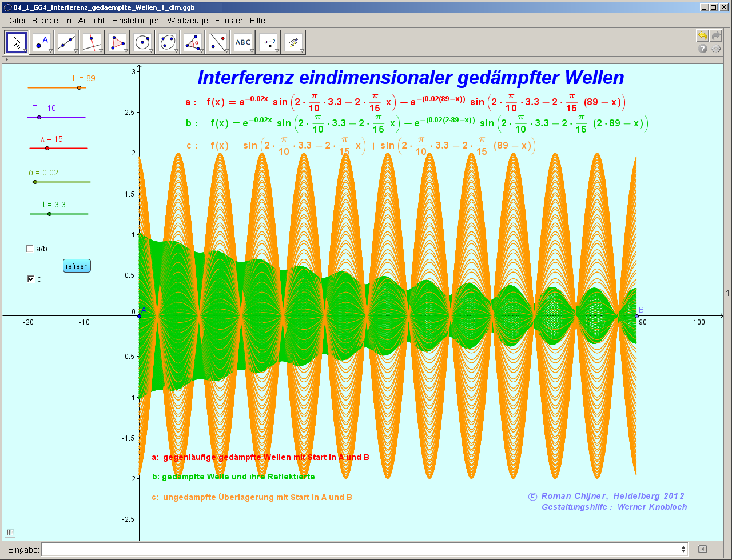
Task: Select the Copy Visual Style tool
Action: pyautogui.click(x=293, y=41)
